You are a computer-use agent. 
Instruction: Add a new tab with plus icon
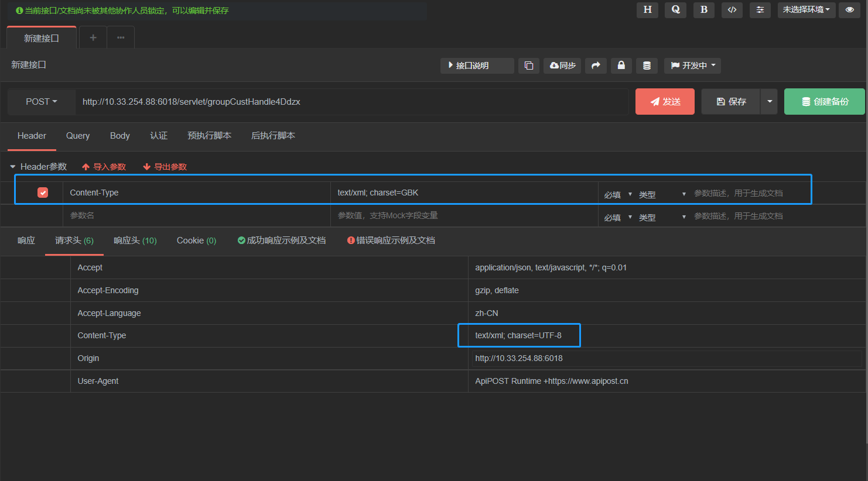coord(93,37)
